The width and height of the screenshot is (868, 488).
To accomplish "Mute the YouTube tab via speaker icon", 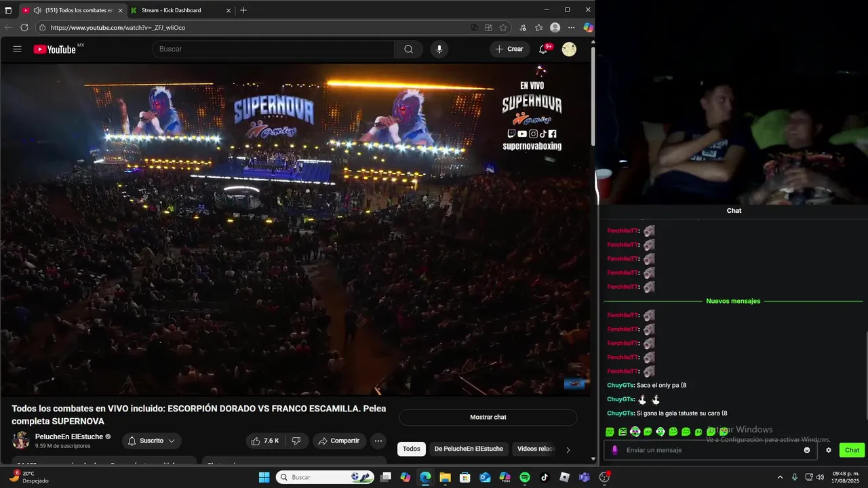I will [37, 10].
